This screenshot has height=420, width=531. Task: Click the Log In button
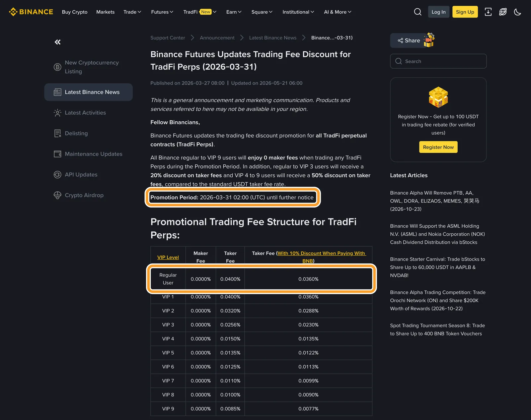click(438, 12)
